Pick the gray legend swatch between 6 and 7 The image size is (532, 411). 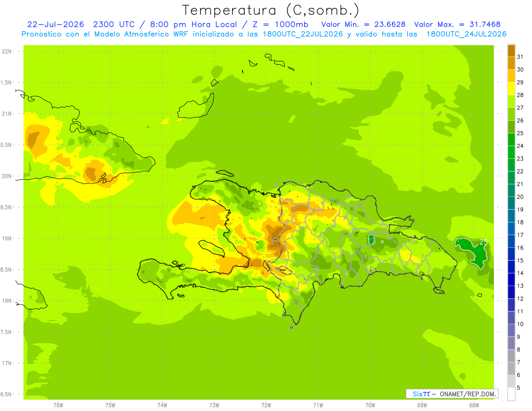[511, 369]
